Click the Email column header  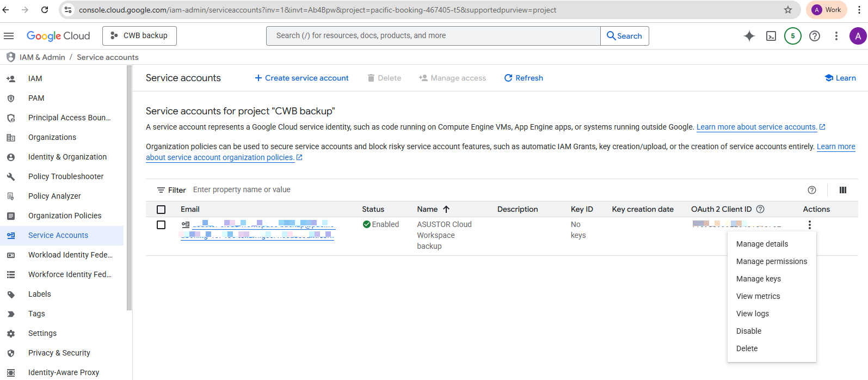(x=190, y=209)
